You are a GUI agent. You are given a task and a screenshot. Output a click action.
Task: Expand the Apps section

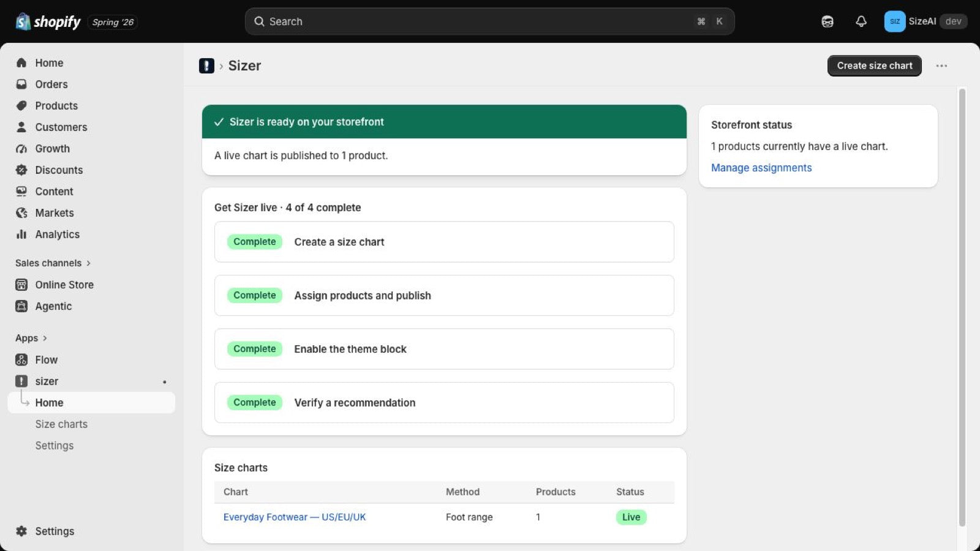point(31,338)
